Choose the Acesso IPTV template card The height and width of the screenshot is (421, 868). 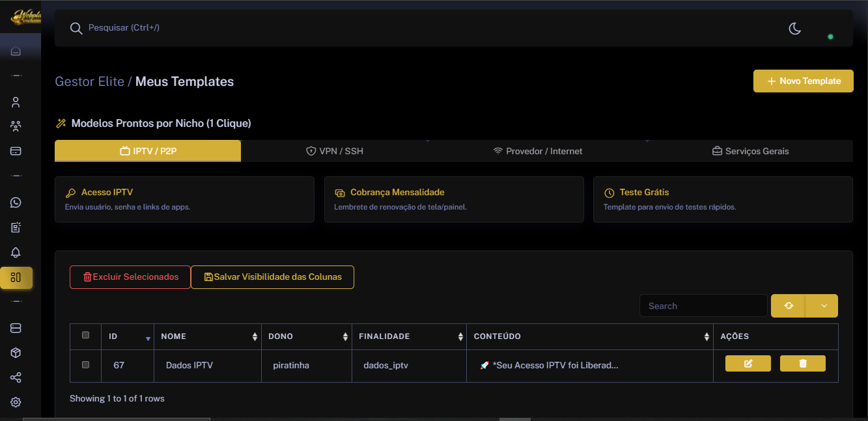pos(184,199)
